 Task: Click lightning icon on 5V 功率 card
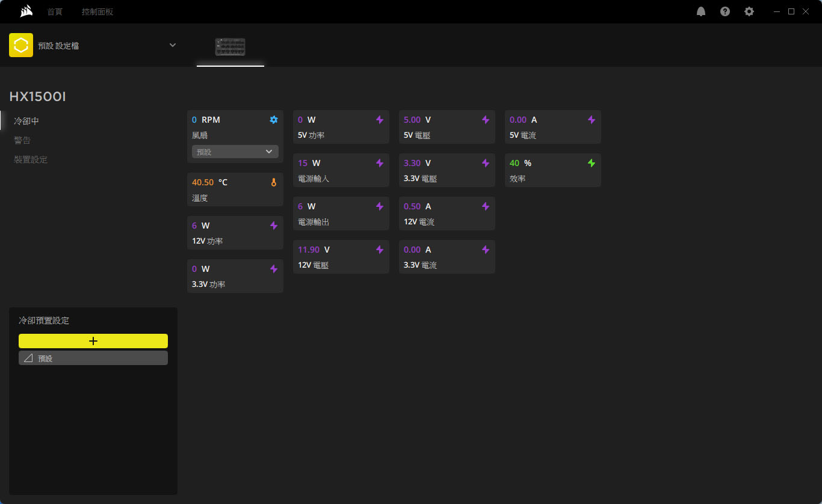(380, 120)
